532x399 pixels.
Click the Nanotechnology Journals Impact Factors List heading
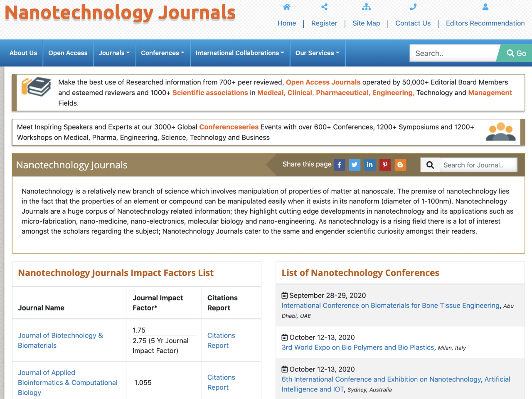coord(116,273)
